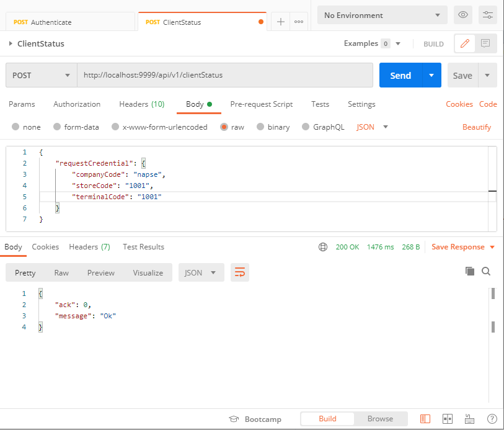Image resolution: width=504 pixels, height=430 pixels.
Task: Open the Send options arrow
Action: [431, 75]
